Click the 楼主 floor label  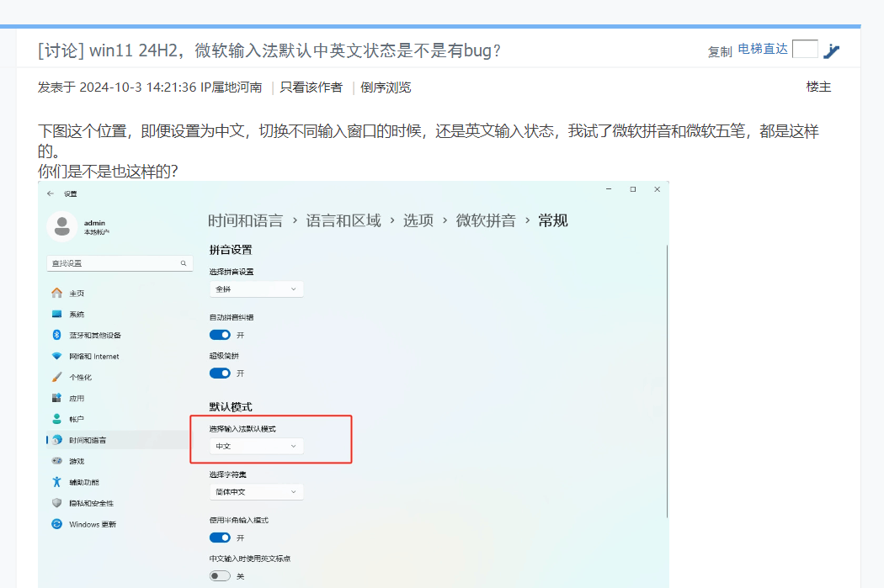(818, 87)
